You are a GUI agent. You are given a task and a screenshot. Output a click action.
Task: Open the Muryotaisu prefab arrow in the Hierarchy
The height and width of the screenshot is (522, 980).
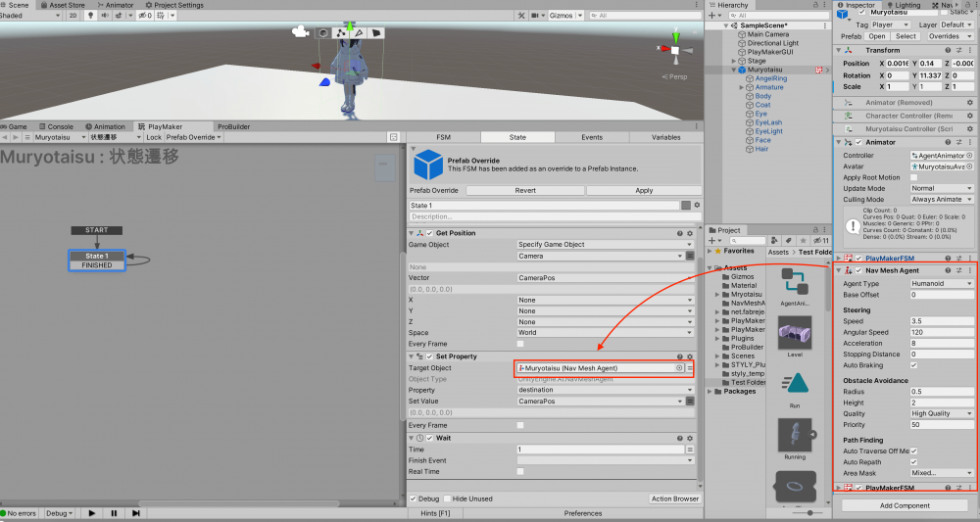827,70
